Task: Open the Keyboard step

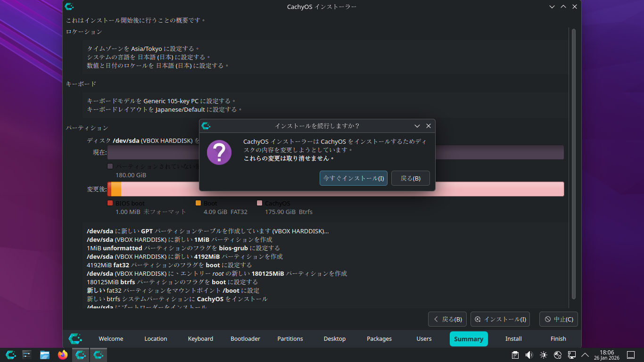Action: [200, 339]
